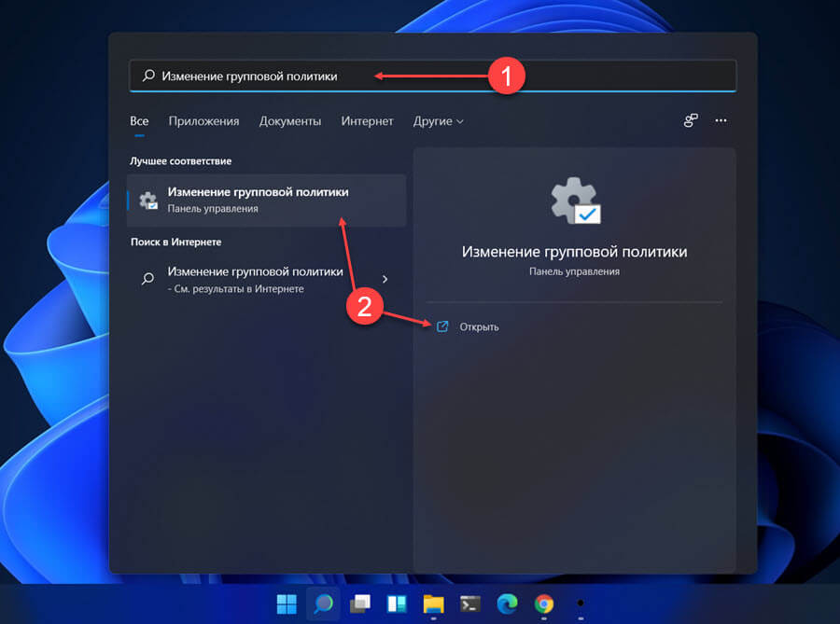Launch Microsoft Edge from the taskbar
The height and width of the screenshot is (624, 840).
click(507, 604)
